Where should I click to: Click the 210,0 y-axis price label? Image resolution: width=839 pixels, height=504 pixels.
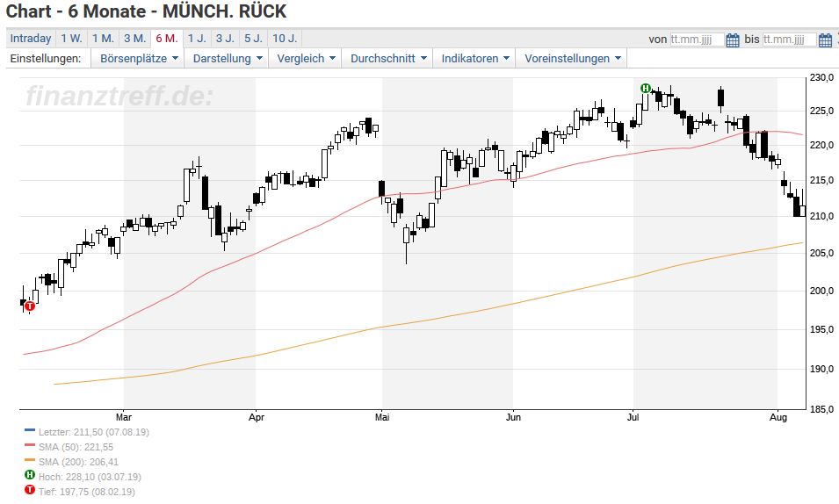click(821, 216)
